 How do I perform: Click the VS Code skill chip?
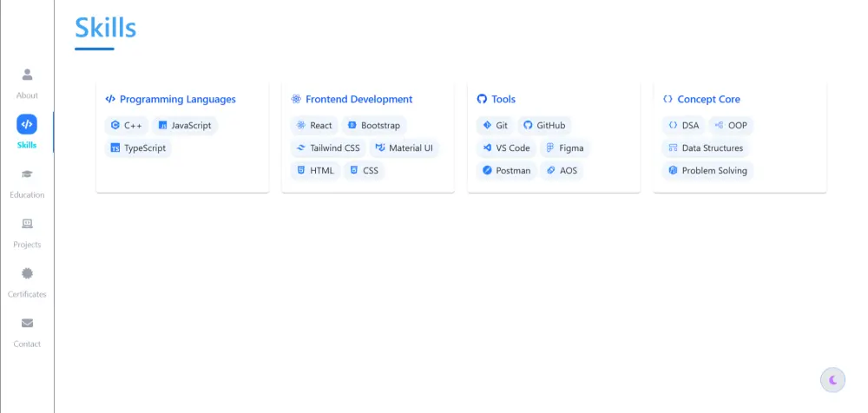pyautogui.click(x=506, y=148)
